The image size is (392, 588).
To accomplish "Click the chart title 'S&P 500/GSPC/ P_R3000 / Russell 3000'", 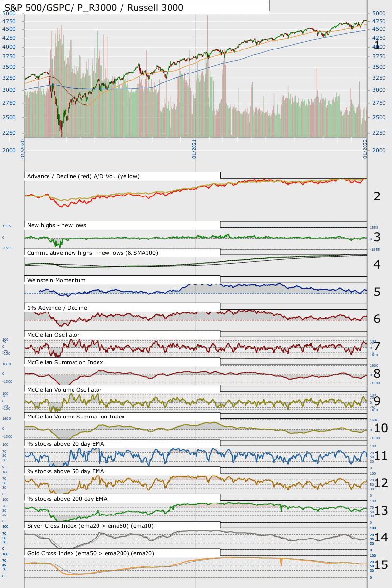I will pos(94,7).
